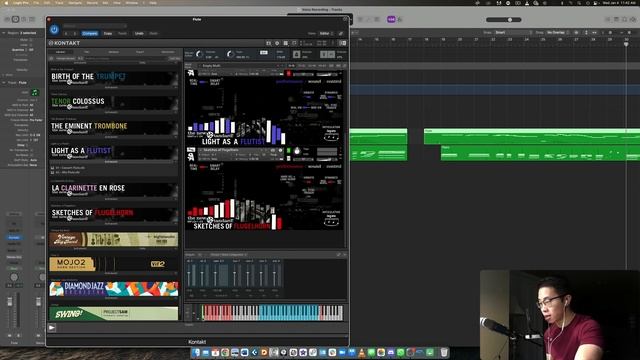This screenshot has width=640, height=360.
Task: Switch to the Libraries tab
Action: (x=60, y=52)
